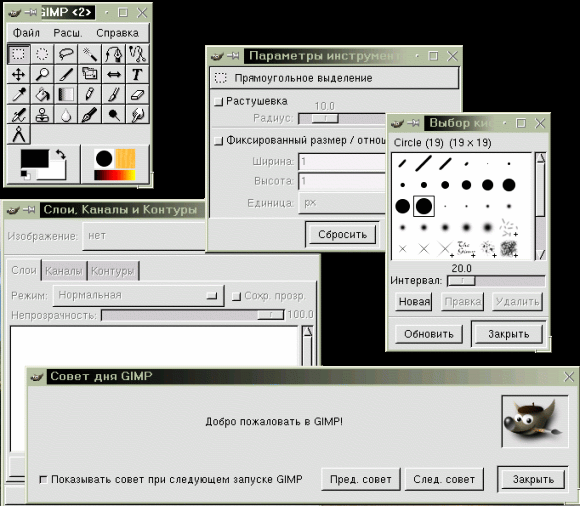Screen dimensions: 580x506
Task: Pick the Fuzzy Select magic wand tool
Action: [90, 54]
